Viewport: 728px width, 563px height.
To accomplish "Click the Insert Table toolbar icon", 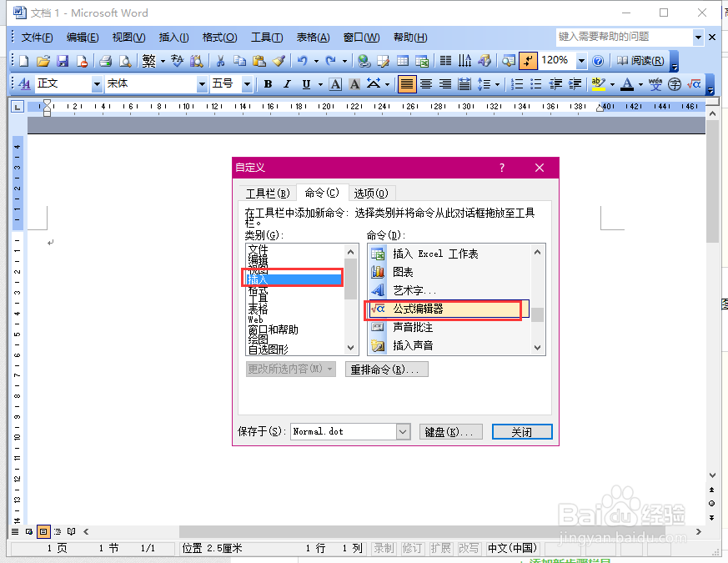I will [x=404, y=60].
